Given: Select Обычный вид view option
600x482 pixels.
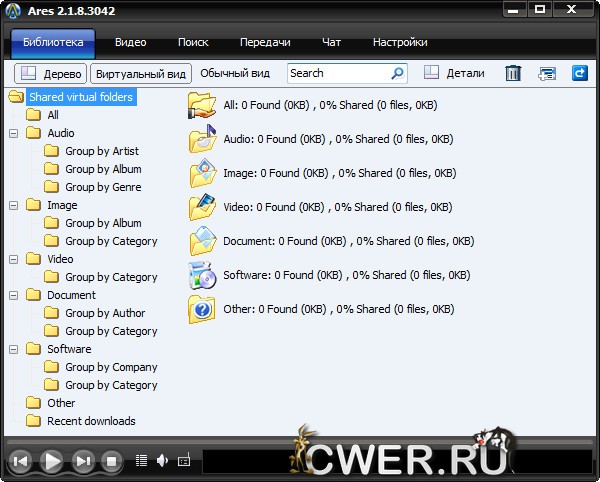Looking at the screenshot, I should click(235, 73).
